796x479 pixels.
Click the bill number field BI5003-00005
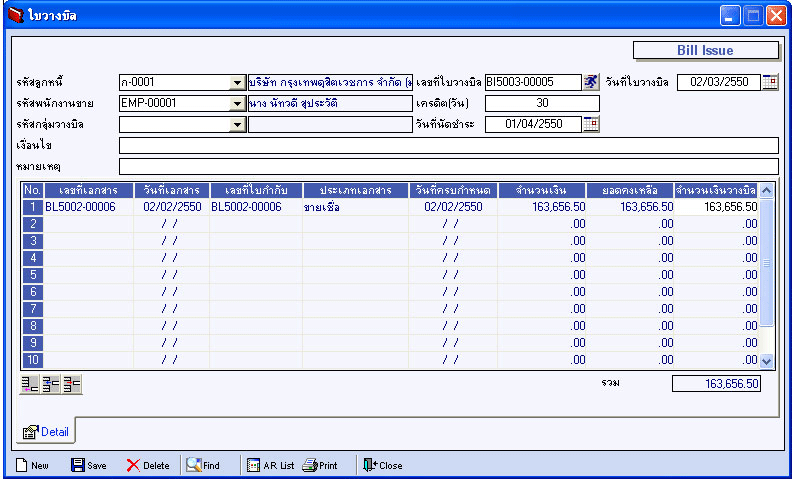pos(533,82)
